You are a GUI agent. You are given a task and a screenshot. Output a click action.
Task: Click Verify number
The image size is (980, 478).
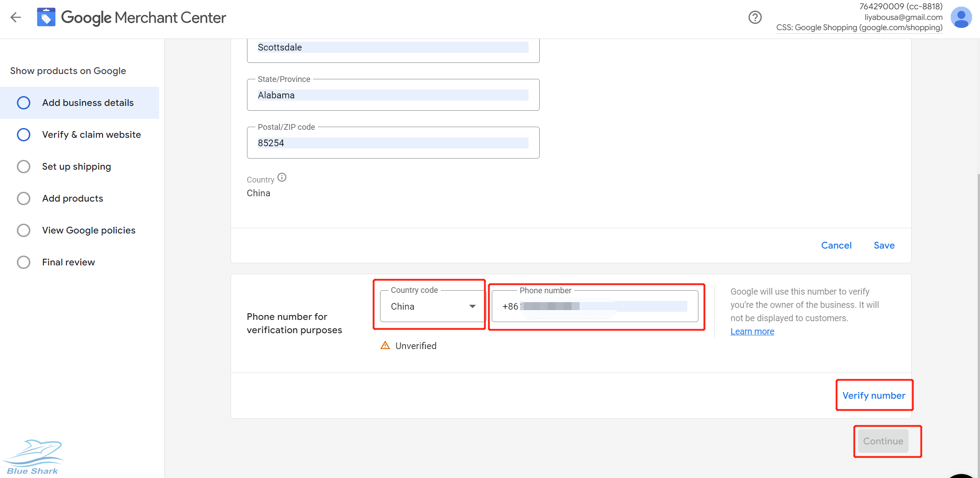coord(874,396)
